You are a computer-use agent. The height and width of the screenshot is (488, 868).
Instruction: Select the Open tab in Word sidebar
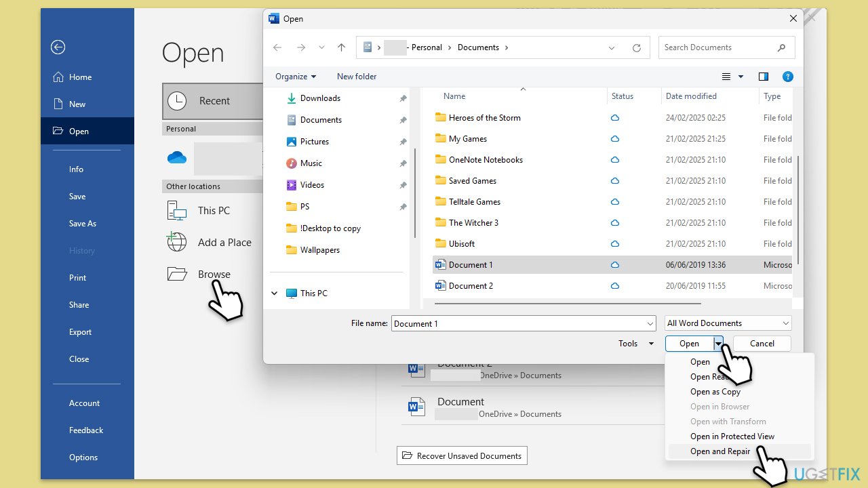[x=87, y=131]
